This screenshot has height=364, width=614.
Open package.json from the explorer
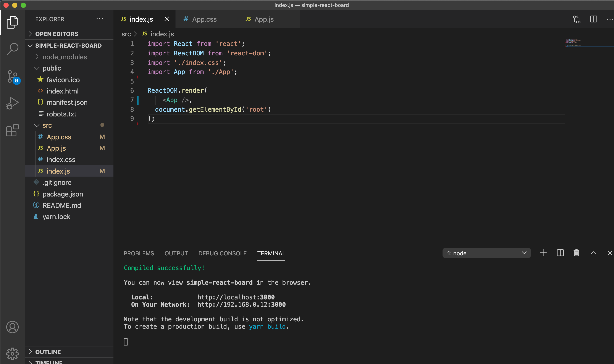click(x=63, y=194)
